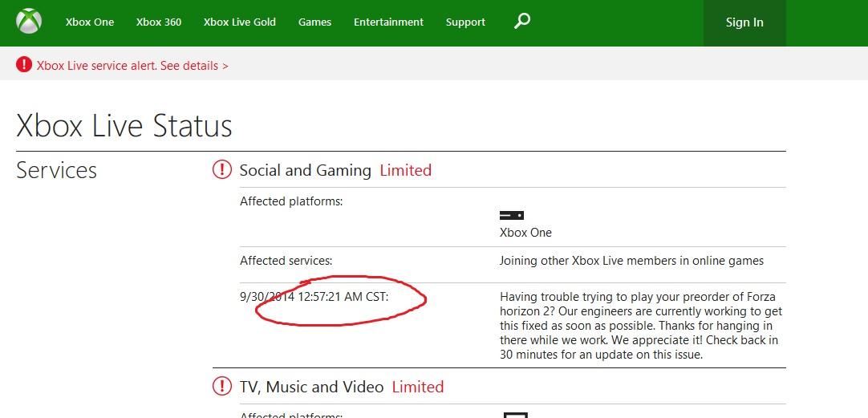
Task: Click the Xbox One label under Affected platforms
Action: click(525, 233)
